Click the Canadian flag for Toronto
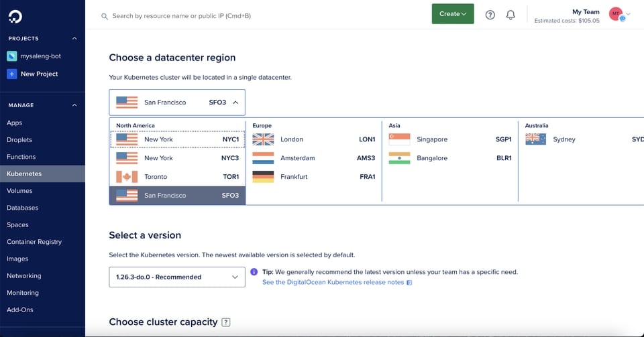Viewport: 644px width, 337px height. 127,177
